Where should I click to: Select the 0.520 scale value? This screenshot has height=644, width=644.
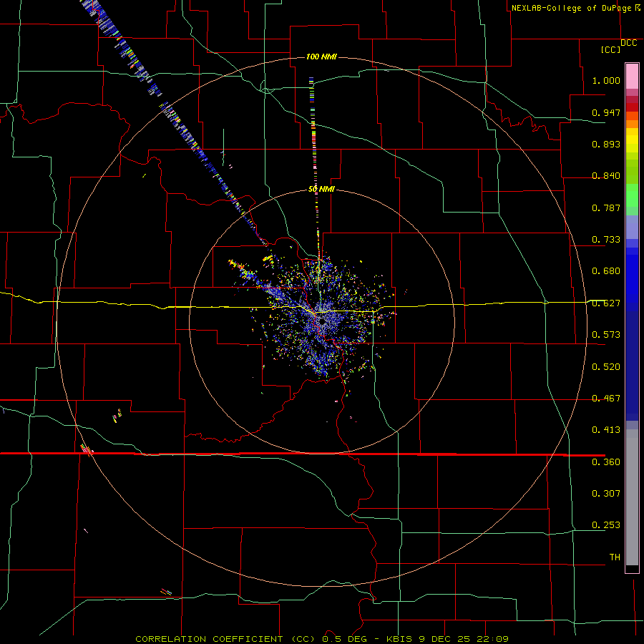606,367
